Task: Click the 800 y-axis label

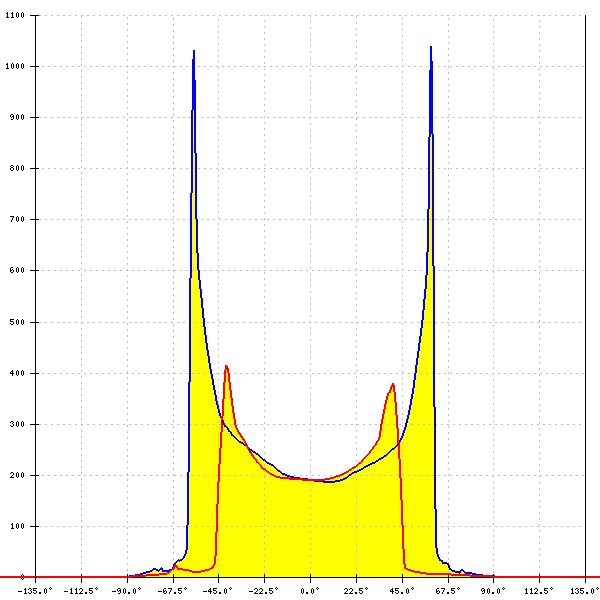Action: tap(17, 168)
